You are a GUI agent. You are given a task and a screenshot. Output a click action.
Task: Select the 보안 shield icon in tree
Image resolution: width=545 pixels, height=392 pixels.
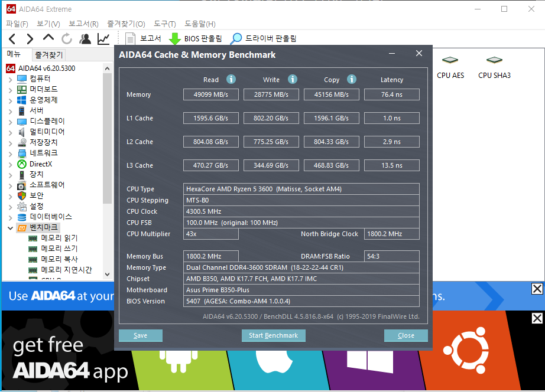pos(22,196)
